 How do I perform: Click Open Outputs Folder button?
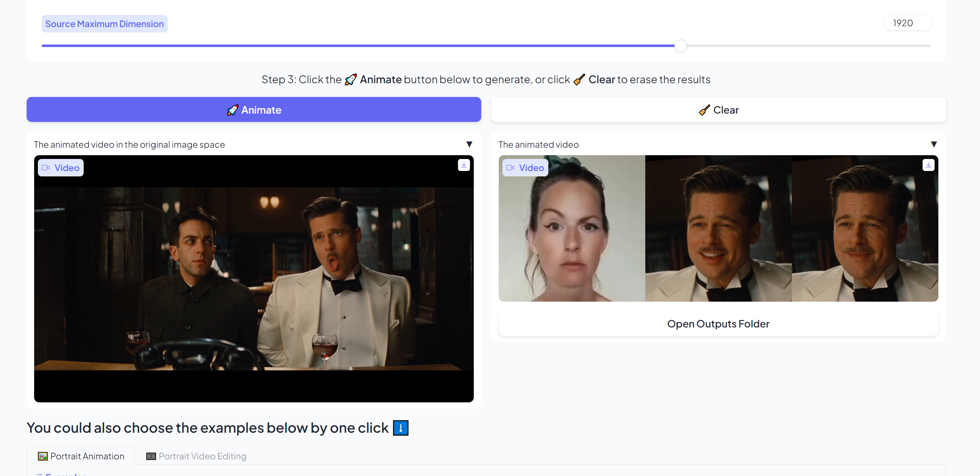[718, 324]
